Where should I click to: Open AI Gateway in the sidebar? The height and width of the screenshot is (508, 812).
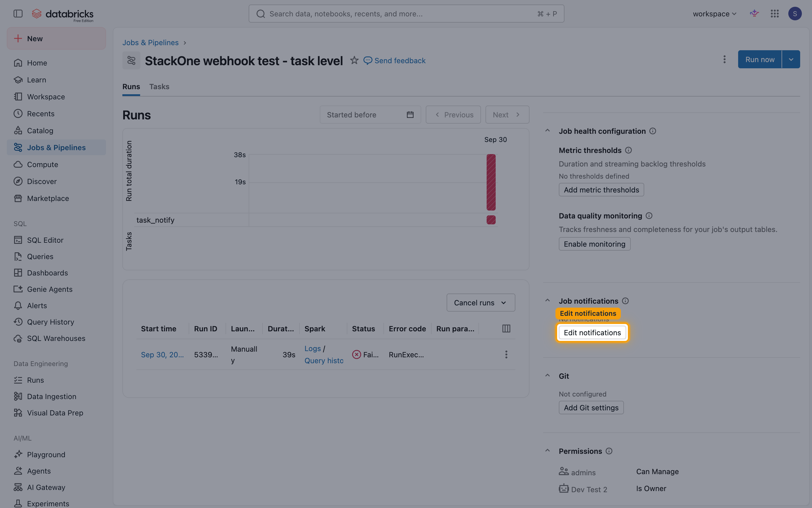point(56,487)
